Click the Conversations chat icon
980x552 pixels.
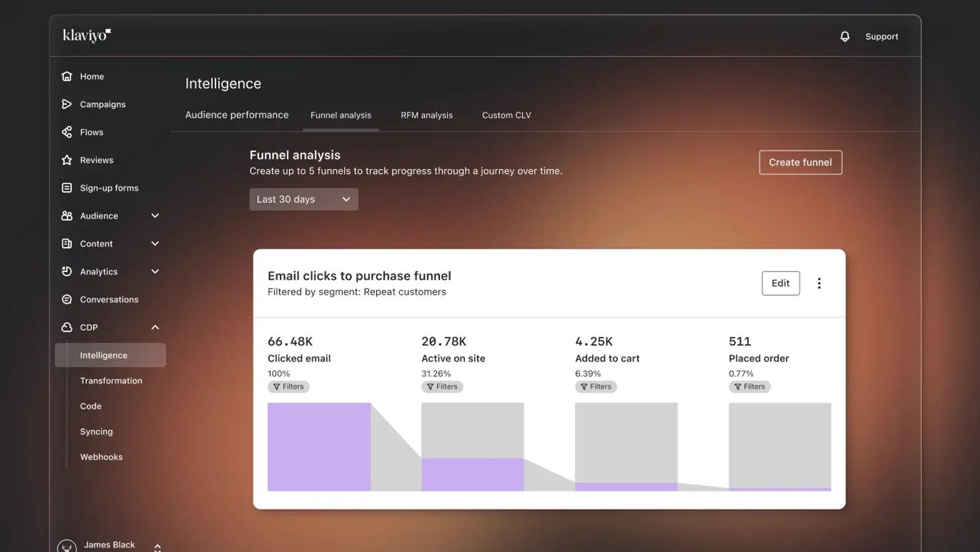tap(67, 300)
